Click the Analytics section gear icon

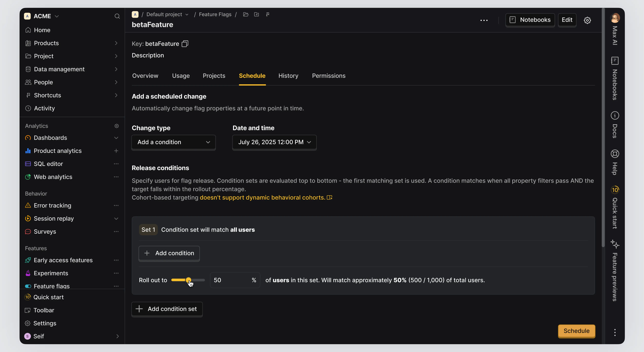point(117,126)
